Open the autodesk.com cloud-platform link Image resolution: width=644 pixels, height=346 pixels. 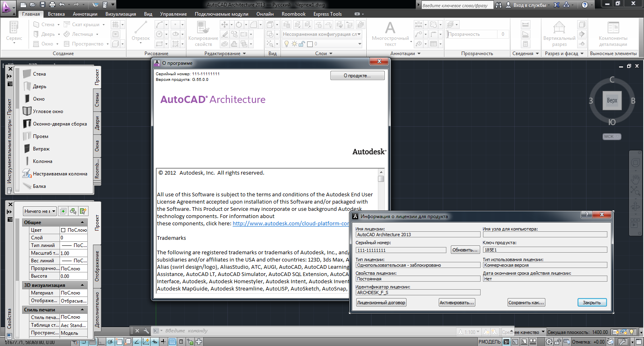click(x=291, y=224)
